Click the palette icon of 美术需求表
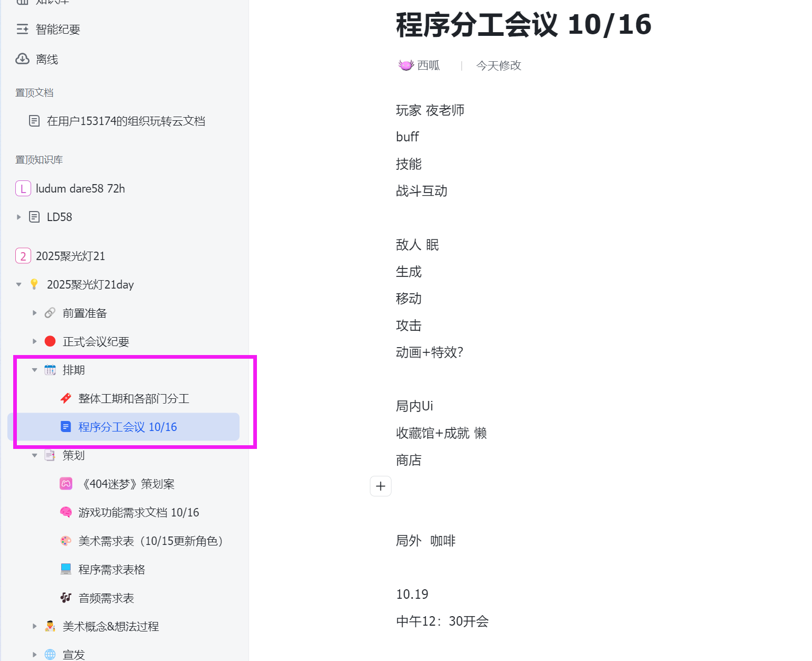 coord(66,541)
